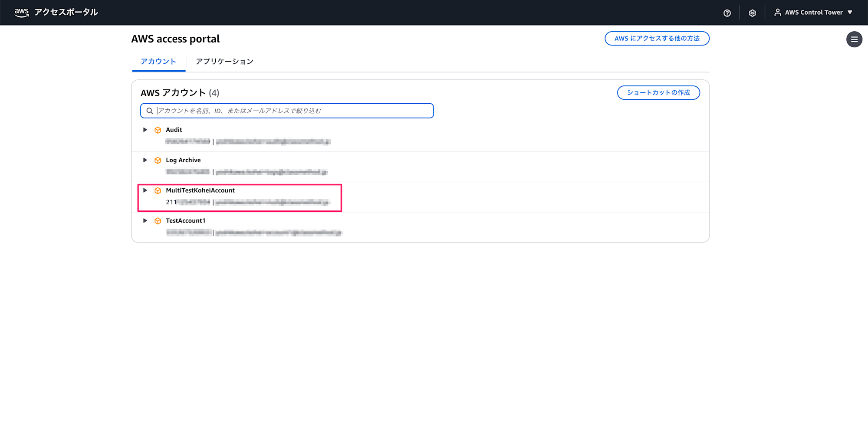Click ショートカットの作成 button
This screenshot has width=868, height=423.
pos(658,93)
